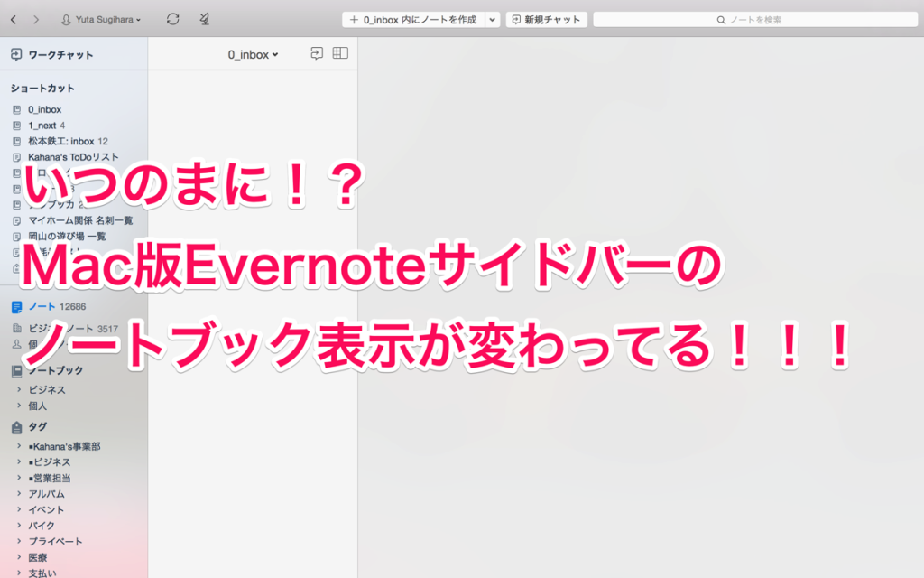Click the タグ section icon

[16, 427]
